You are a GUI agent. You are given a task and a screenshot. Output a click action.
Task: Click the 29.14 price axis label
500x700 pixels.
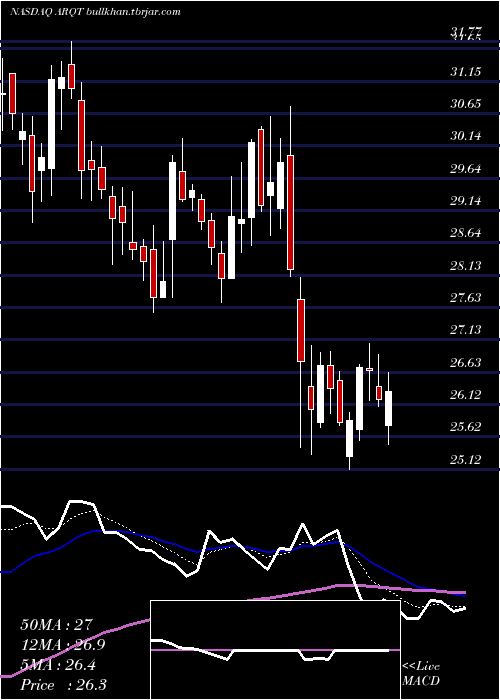[x=466, y=201]
